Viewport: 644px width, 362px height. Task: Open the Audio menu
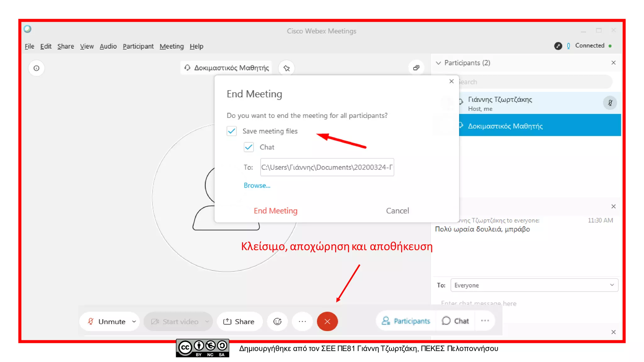click(x=108, y=46)
